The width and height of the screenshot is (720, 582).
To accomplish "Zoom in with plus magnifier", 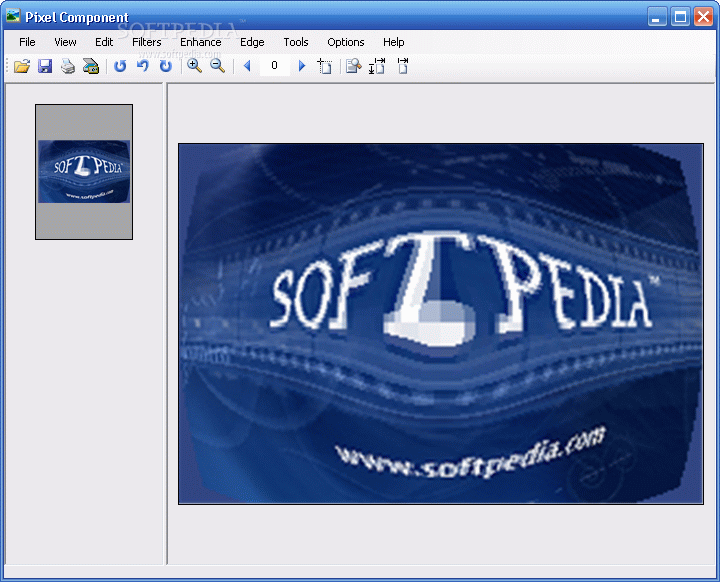I will coord(195,66).
